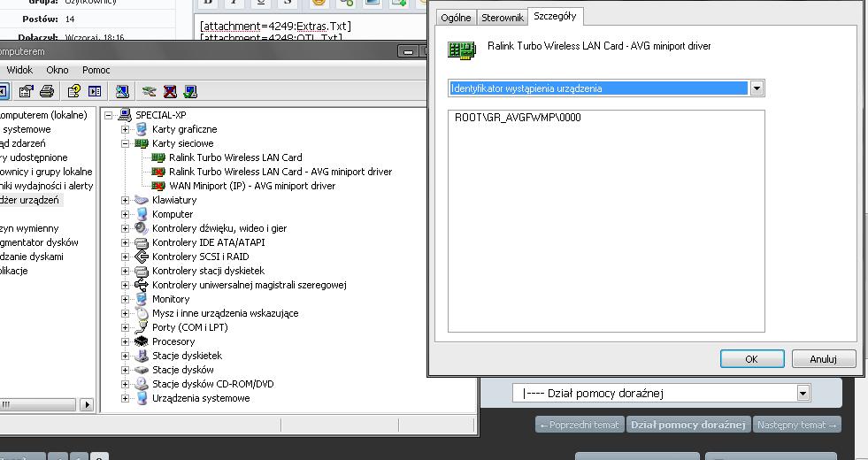
Task: Open the Pomoc menu
Action: point(96,70)
